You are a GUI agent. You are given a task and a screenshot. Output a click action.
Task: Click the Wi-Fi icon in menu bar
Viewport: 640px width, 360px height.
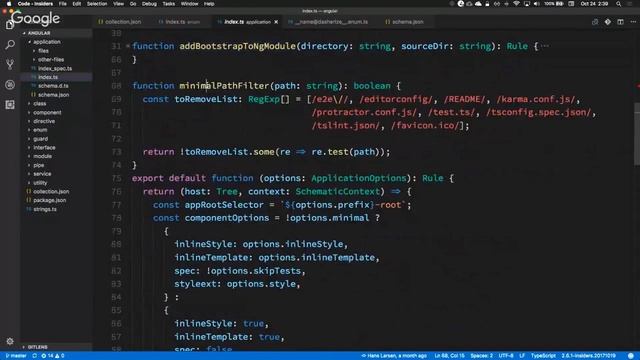[516, 4]
